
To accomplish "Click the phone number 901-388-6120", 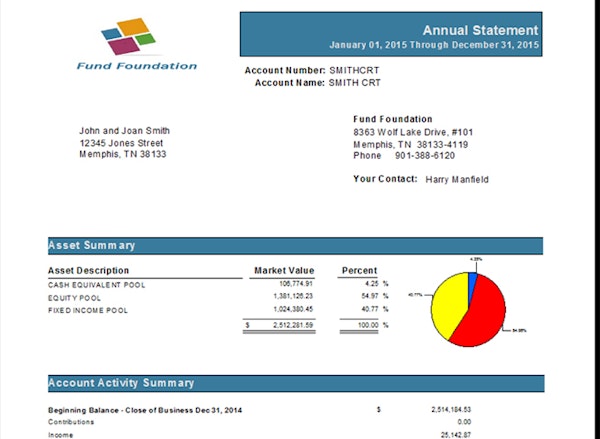I will (x=424, y=156).
